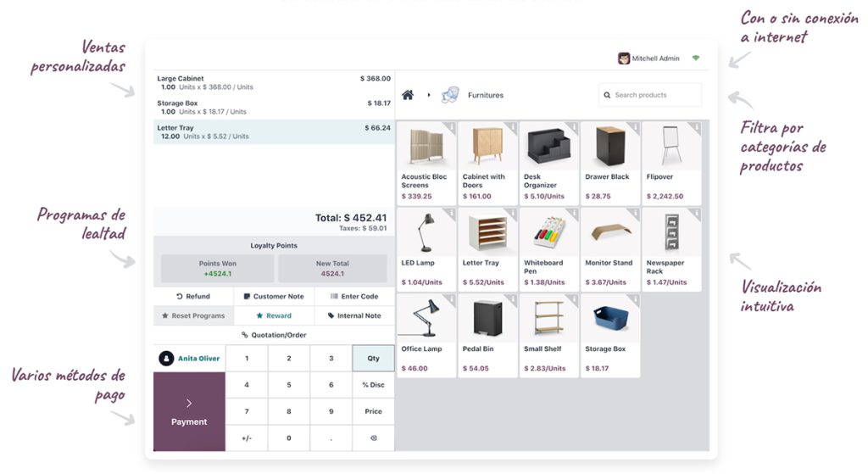Open info icon on Flipover card
The image size is (868, 474).
click(x=697, y=128)
